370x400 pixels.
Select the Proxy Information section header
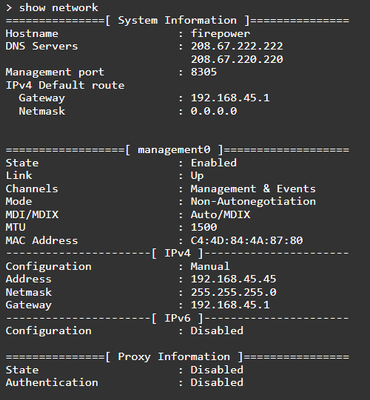click(177, 357)
